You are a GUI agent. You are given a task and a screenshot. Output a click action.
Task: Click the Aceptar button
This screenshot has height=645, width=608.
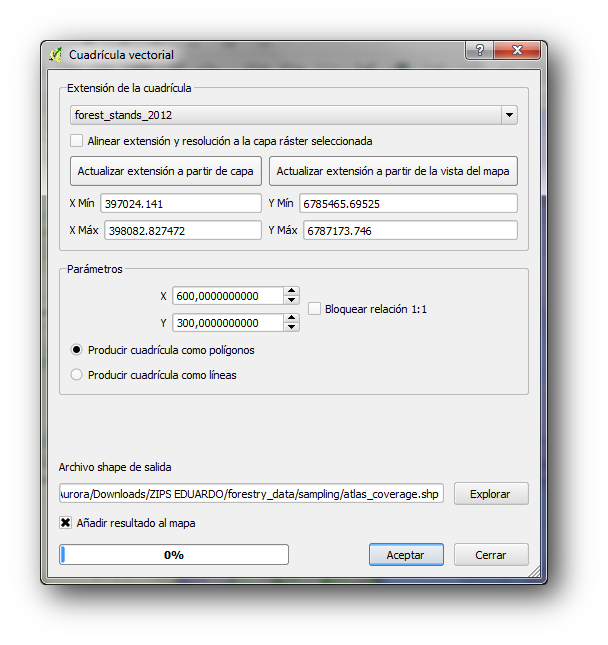(406, 555)
